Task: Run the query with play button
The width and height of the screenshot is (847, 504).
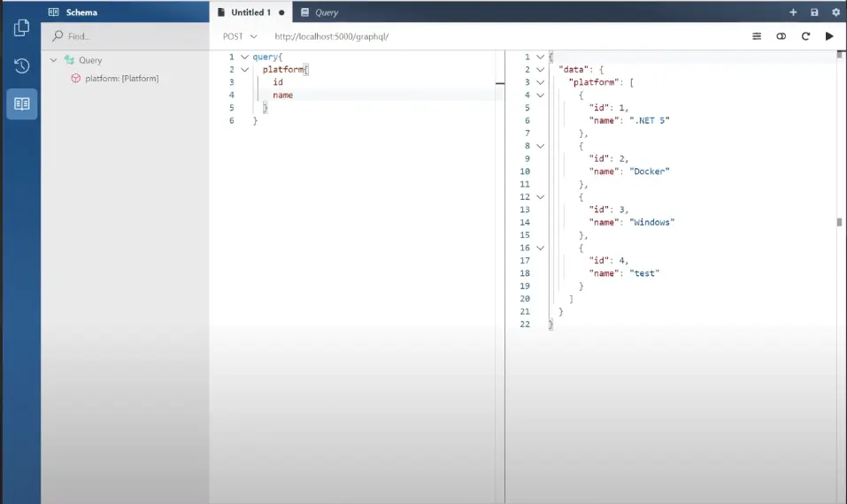Action: click(829, 36)
